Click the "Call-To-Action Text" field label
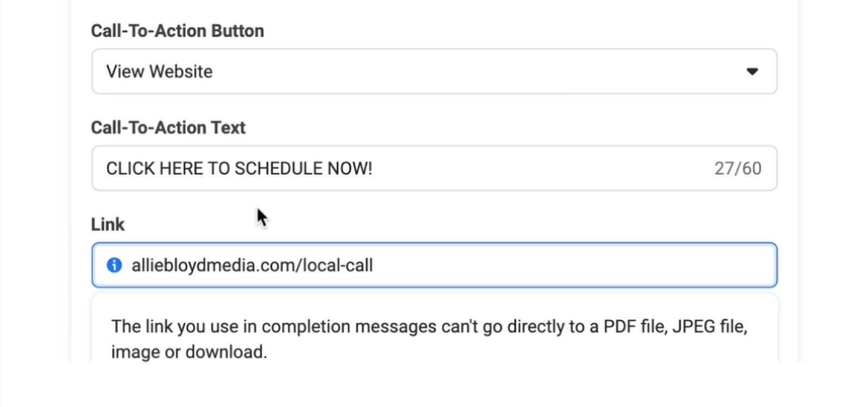 [x=168, y=127]
